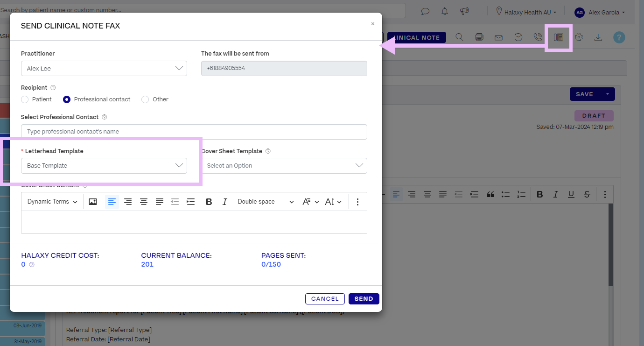Screen dimensions: 644x346
Task: Click the Cancel button
Action: pos(325,299)
